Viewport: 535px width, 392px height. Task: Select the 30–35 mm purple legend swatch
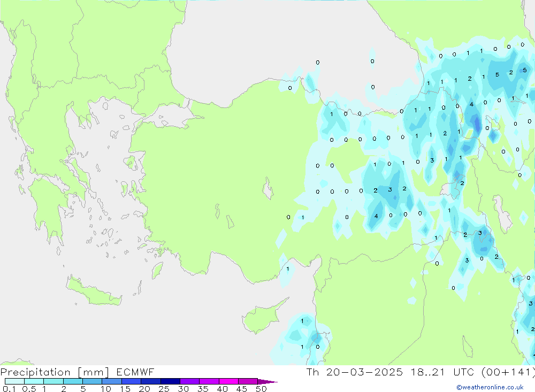coord(189,381)
